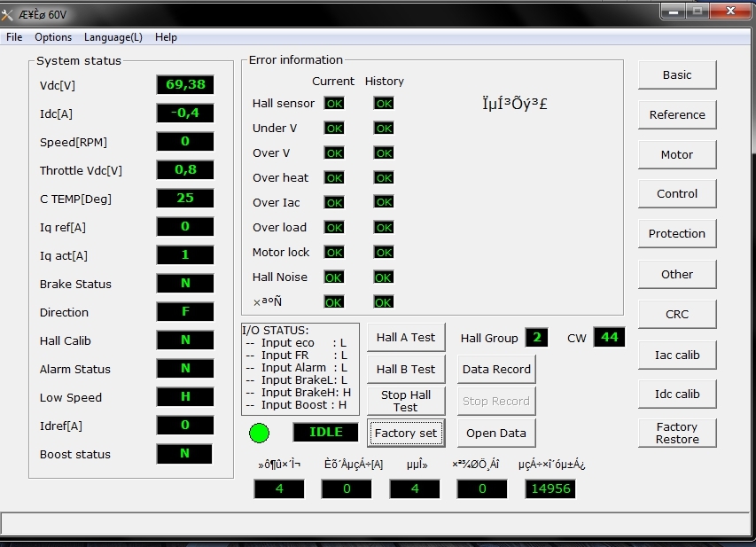Run the Hall B Test

(x=406, y=370)
